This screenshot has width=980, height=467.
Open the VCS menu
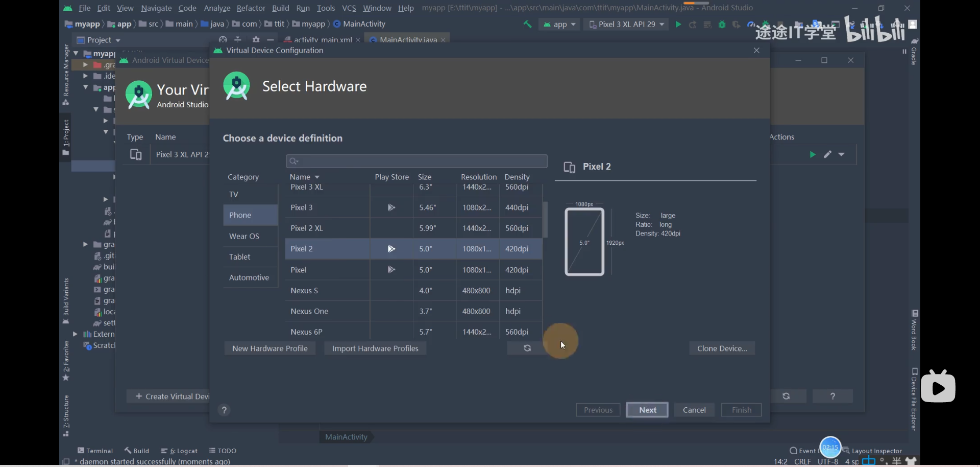(349, 8)
